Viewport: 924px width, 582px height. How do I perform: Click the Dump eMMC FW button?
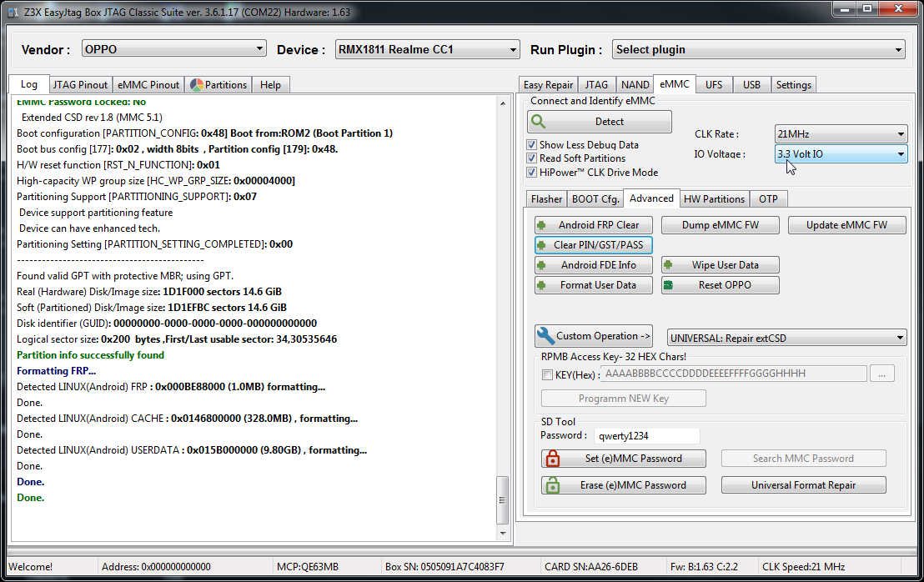[721, 225]
